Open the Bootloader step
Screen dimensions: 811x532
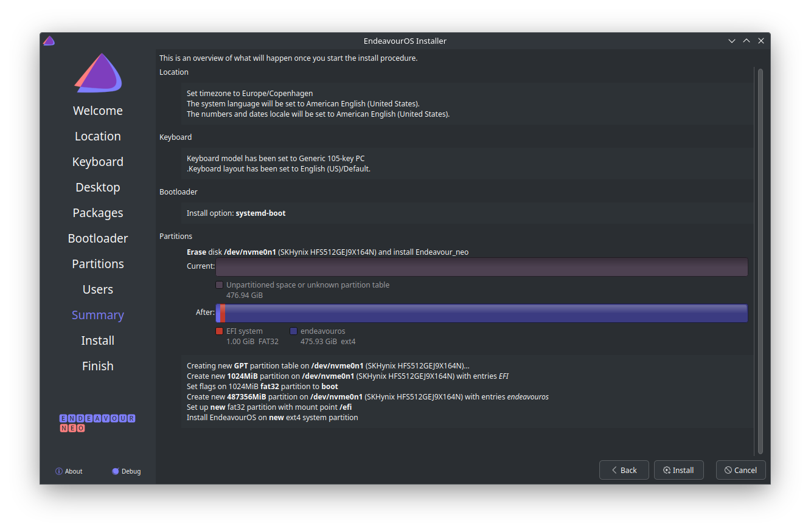98,238
